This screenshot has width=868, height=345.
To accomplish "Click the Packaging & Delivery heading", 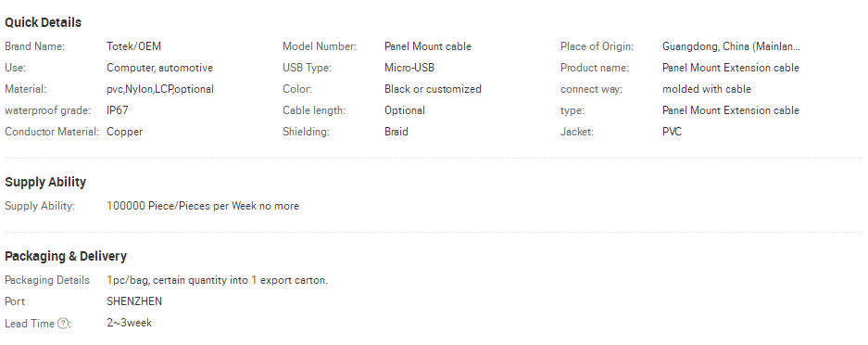I will pos(66,256).
